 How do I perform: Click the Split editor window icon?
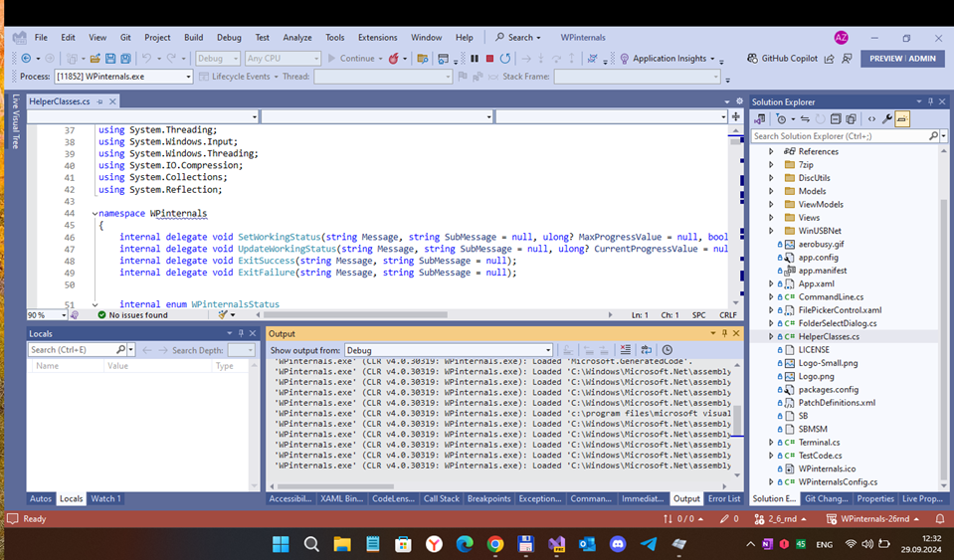pyautogui.click(x=735, y=116)
